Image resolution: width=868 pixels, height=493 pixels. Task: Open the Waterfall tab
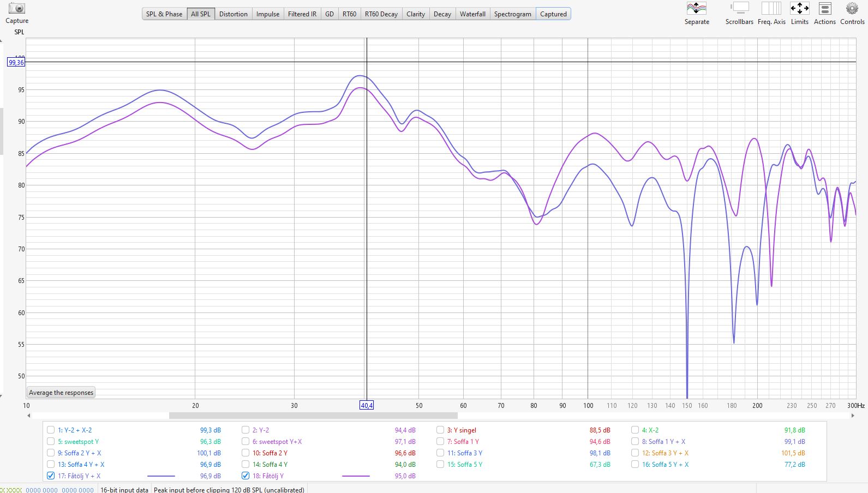[472, 14]
